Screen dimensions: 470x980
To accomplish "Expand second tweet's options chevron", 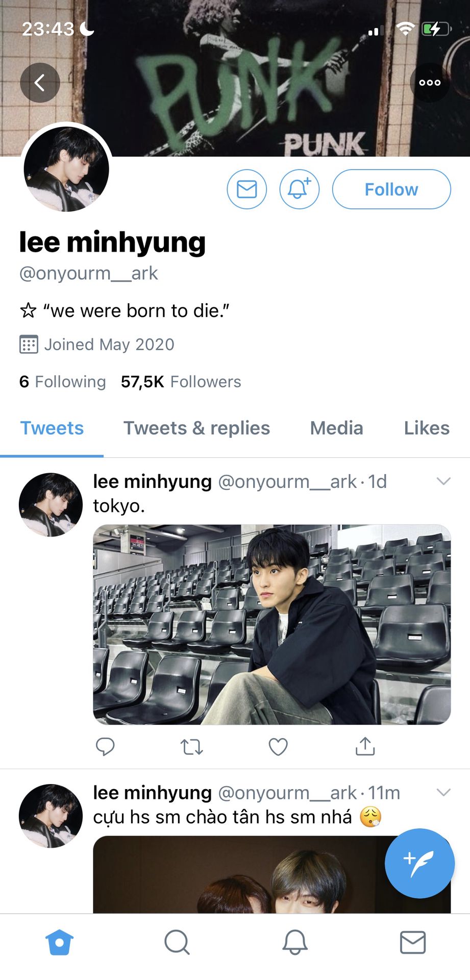I will point(443,792).
